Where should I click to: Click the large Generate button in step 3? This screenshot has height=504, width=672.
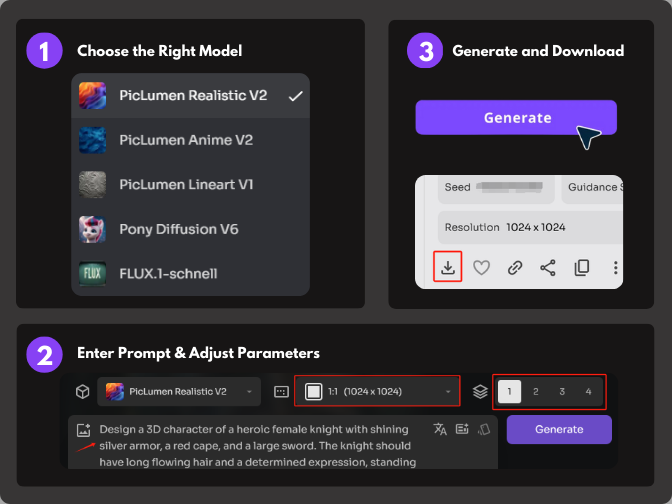(516, 117)
